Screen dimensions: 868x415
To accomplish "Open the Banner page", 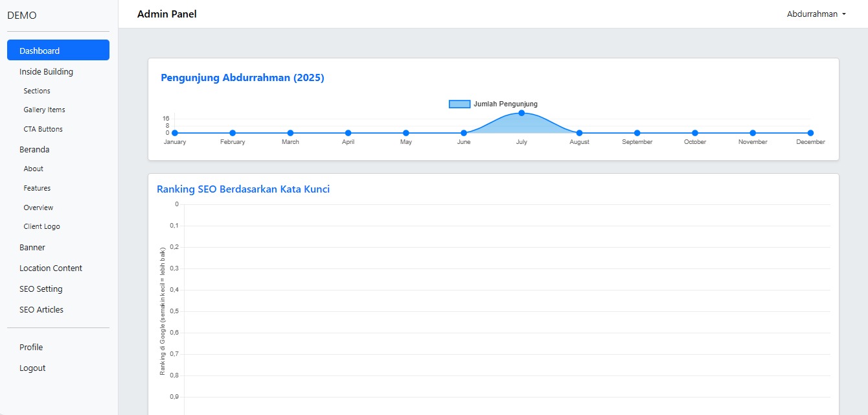I will pyautogui.click(x=32, y=247).
